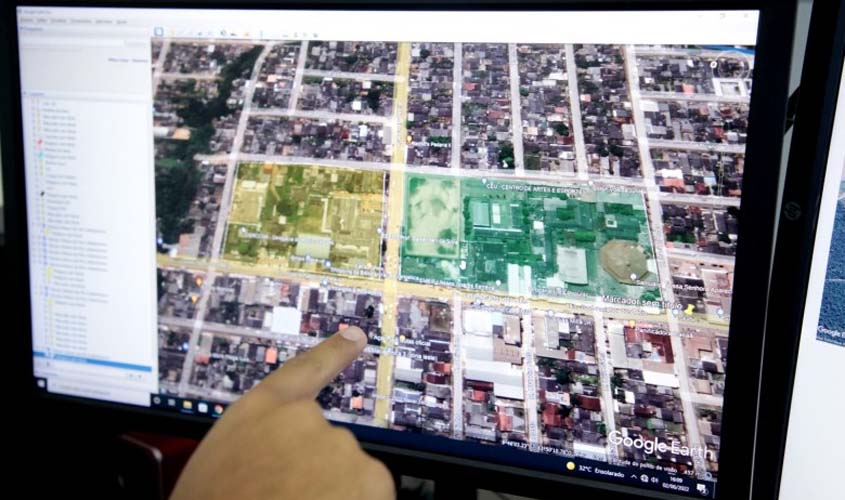The width and height of the screenshot is (845, 500).
Task: Click the Record a Tour camera icon
Action: click(210, 34)
